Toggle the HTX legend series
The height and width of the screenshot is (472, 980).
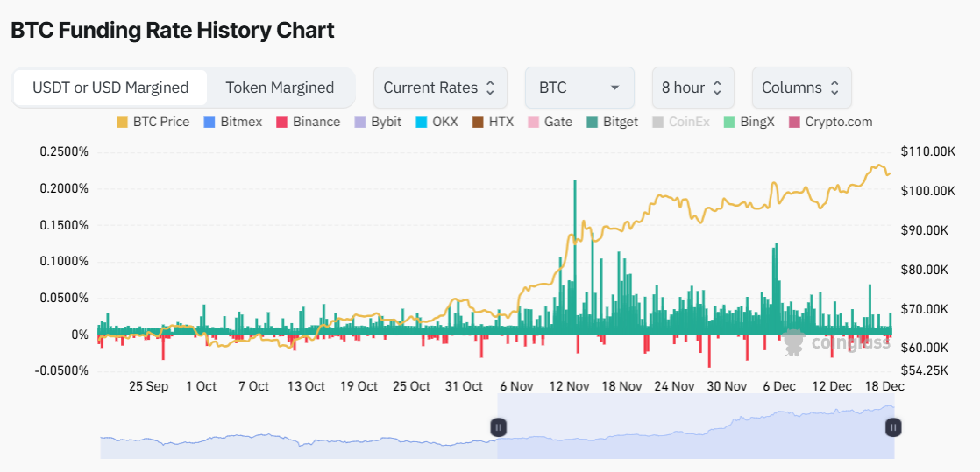494,122
